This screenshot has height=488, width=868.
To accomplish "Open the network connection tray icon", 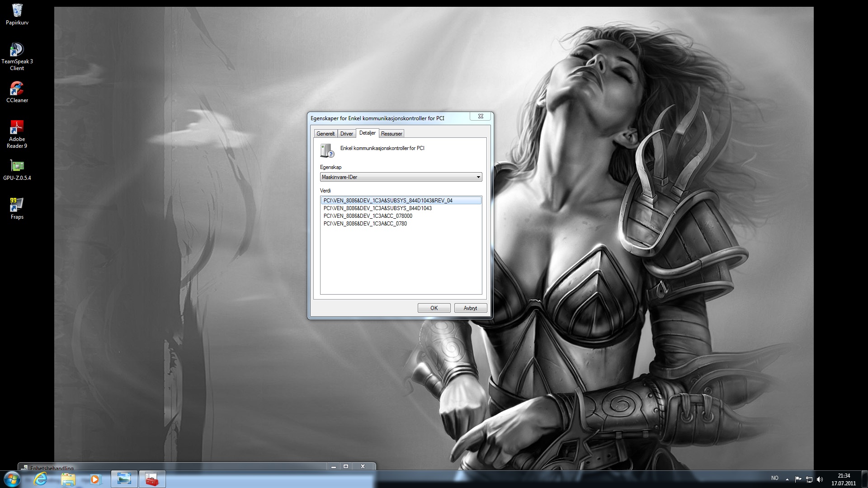I will [809, 479].
